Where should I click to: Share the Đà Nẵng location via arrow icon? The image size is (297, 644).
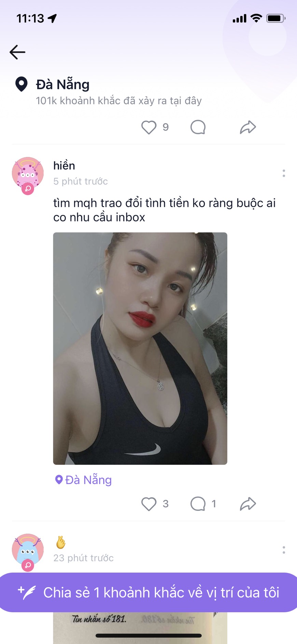click(248, 127)
